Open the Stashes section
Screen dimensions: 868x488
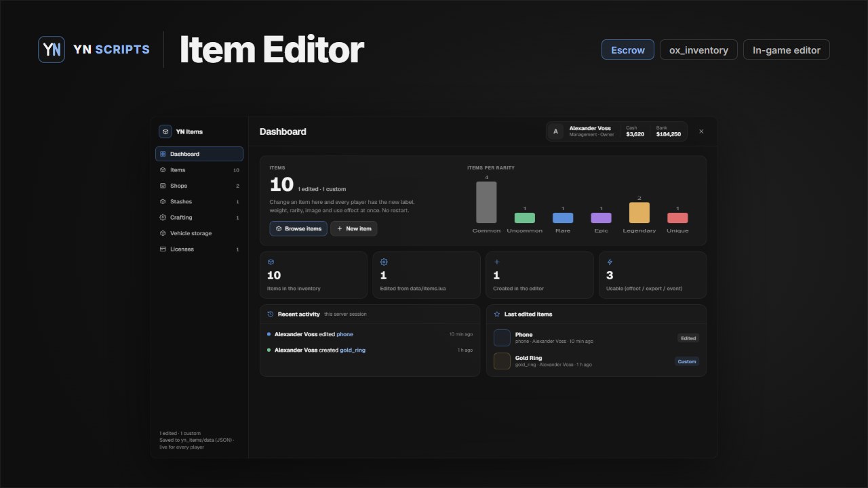(199, 201)
